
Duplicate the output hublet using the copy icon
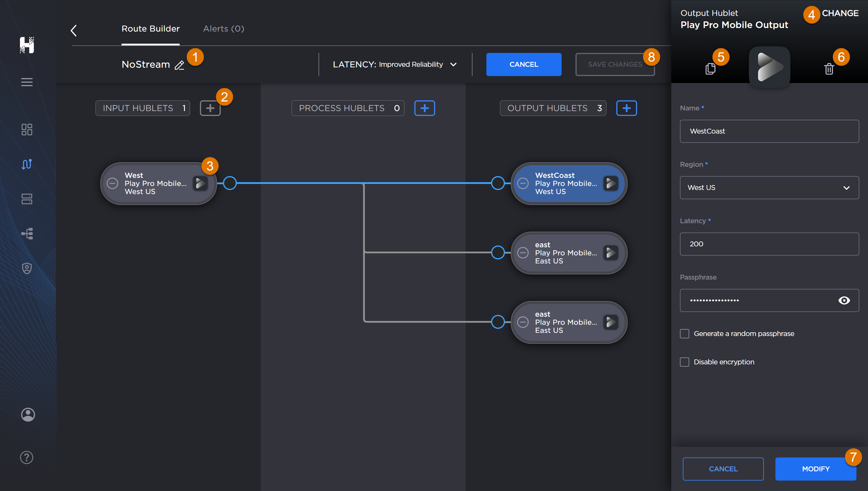[x=710, y=68]
